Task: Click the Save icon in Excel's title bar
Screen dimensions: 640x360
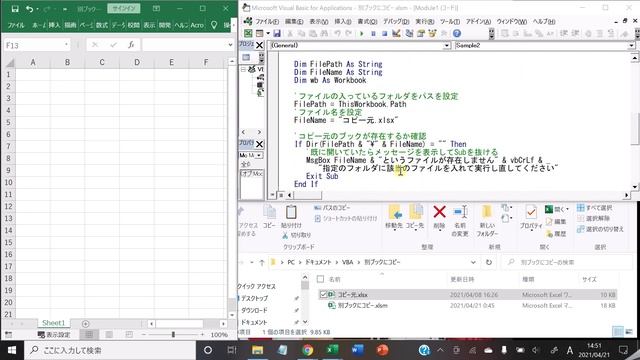Action: [x=15, y=9]
